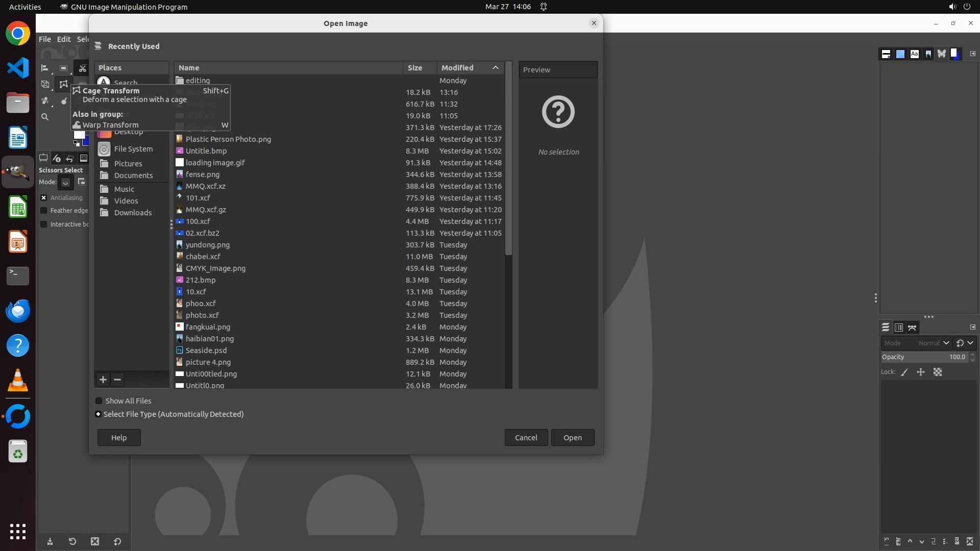Open the File menu

[45, 39]
